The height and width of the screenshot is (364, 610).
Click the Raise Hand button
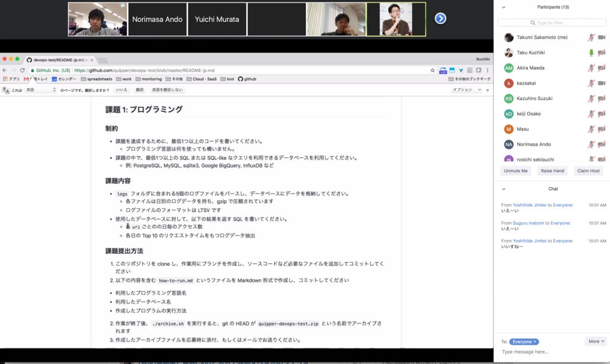pos(552,171)
